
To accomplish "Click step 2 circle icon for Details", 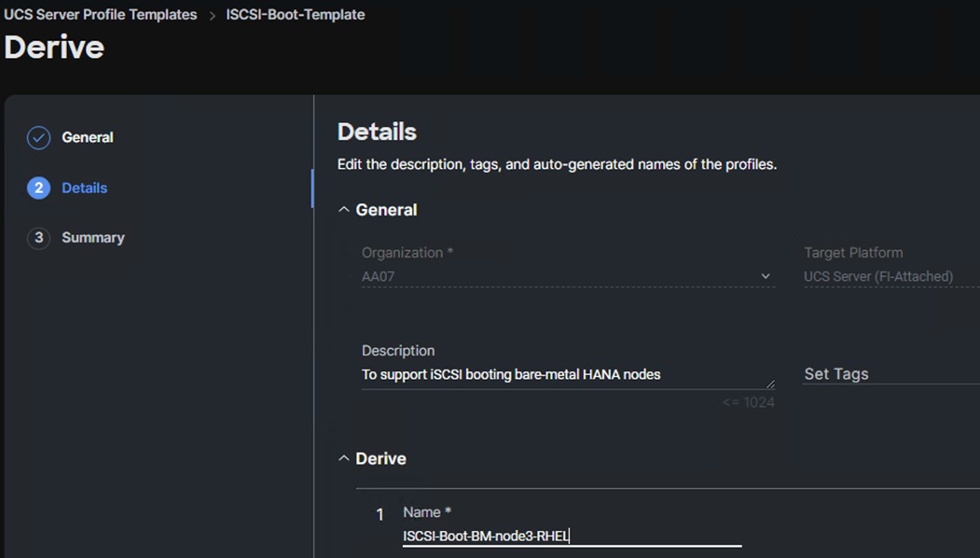I will click(39, 188).
